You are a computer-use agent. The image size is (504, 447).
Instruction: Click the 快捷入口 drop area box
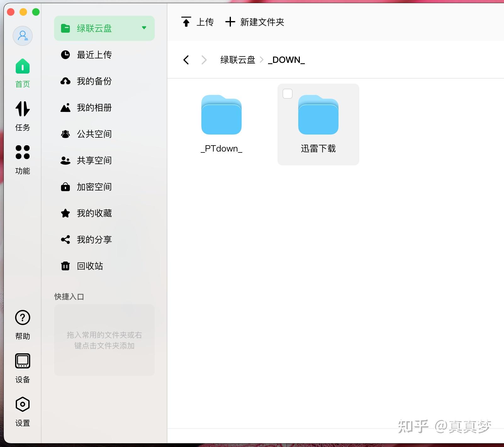(x=104, y=340)
